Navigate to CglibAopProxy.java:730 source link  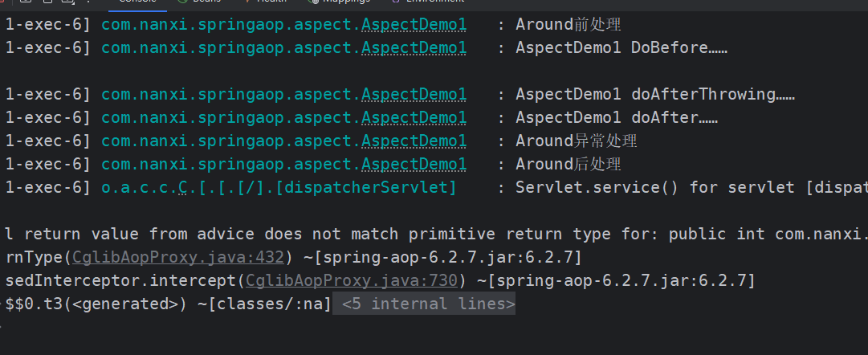click(x=352, y=281)
